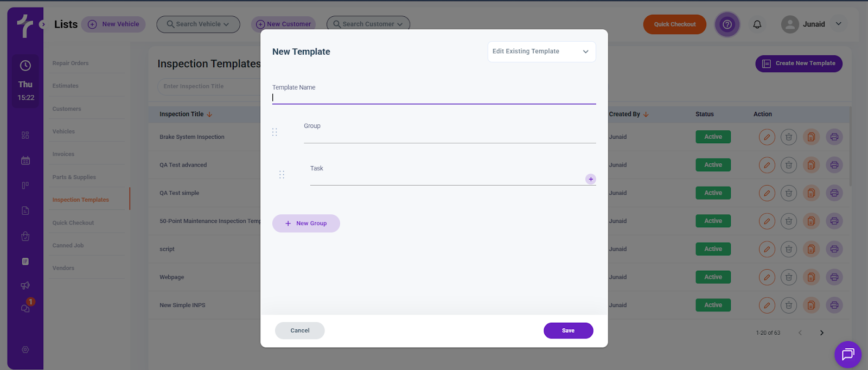The height and width of the screenshot is (370, 868).
Task: Click the Save button
Action: tap(568, 330)
